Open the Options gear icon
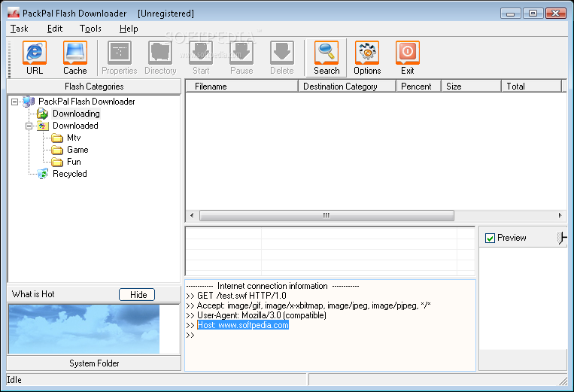This screenshot has width=574, height=392. (367, 58)
